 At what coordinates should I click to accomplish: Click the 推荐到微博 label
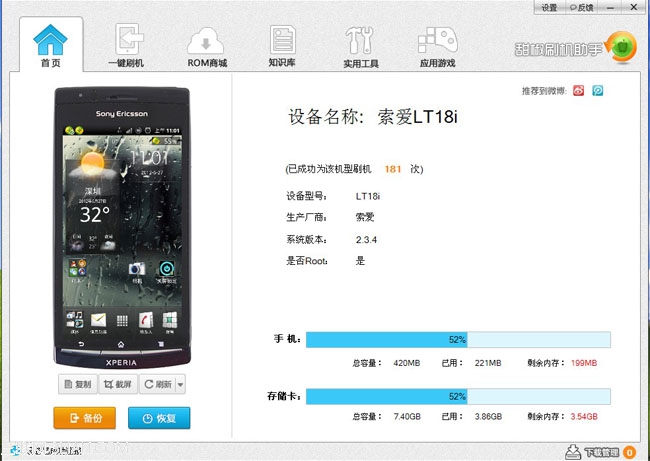pyautogui.click(x=544, y=91)
